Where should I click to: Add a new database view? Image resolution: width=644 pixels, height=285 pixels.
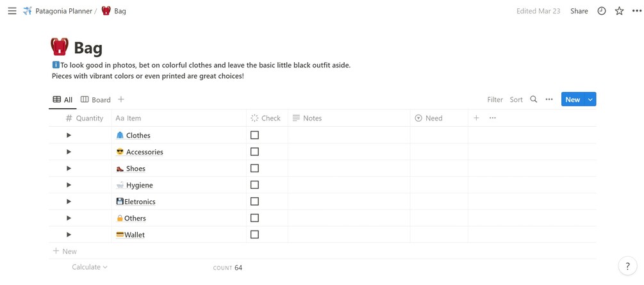click(x=121, y=99)
